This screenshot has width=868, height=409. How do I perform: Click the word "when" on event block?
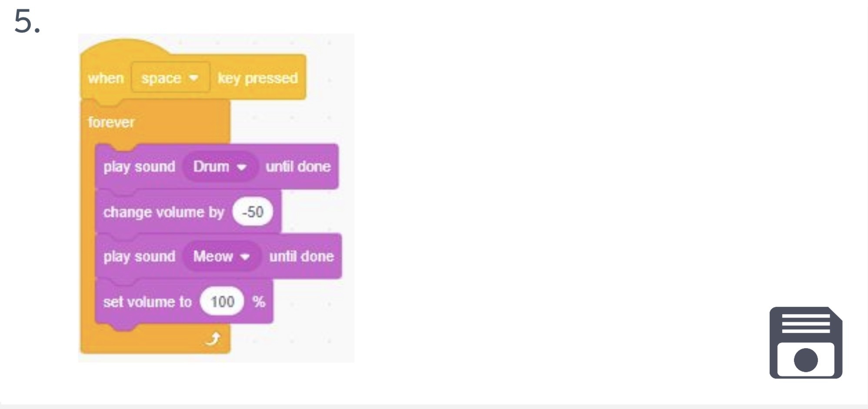point(106,78)
